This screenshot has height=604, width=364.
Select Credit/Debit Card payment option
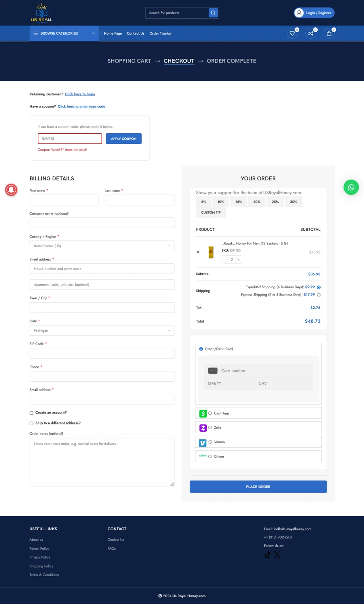point(201,349)
